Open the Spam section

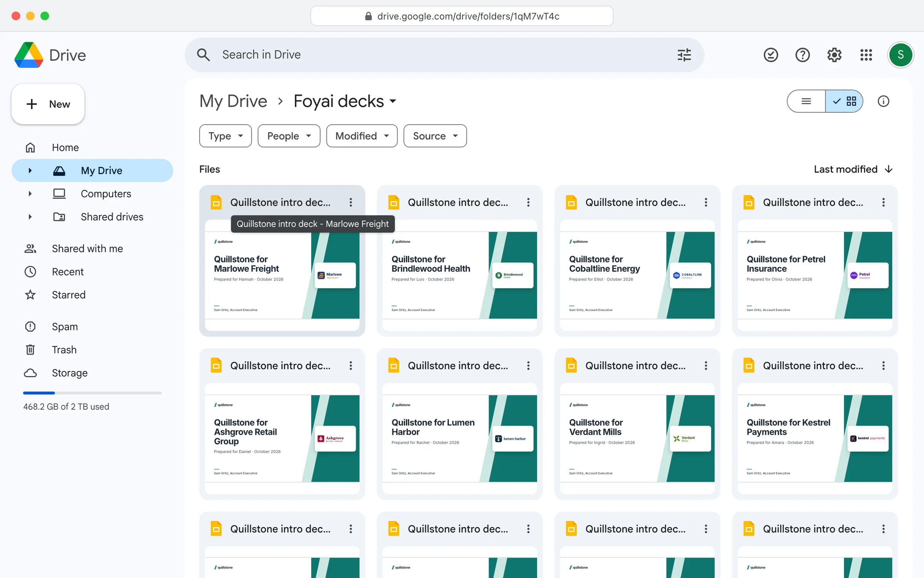(92, 327)
